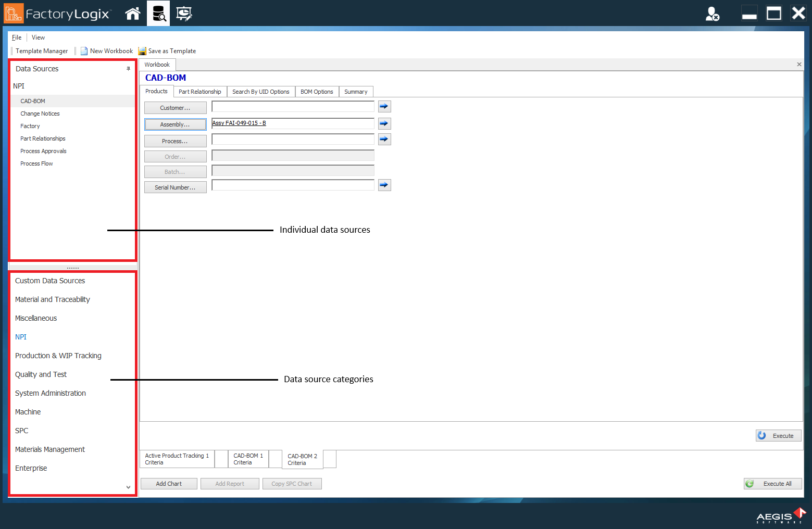
Task: Click the New Workbook icon
Action: [x=84, y=51]
